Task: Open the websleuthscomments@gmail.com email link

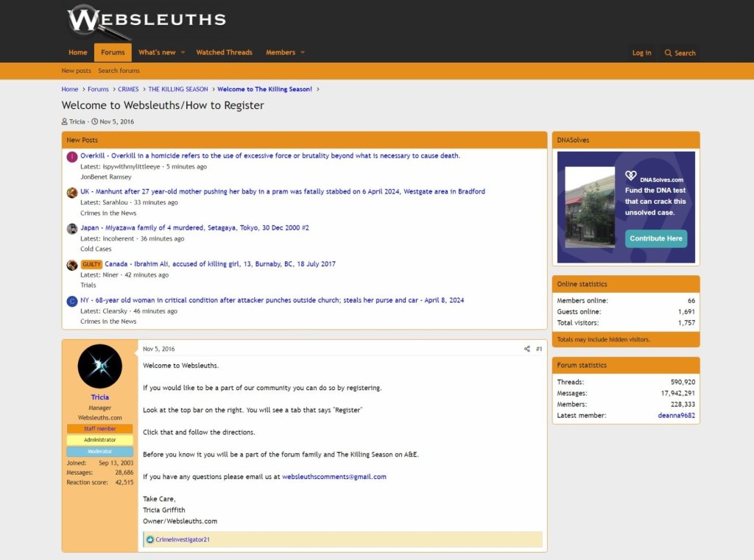Action: tap(334, 477)
